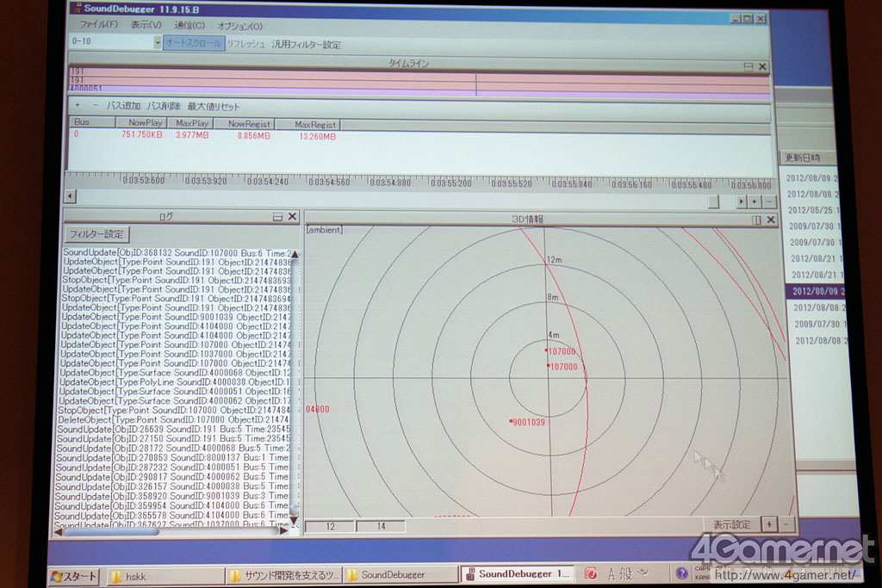The width and height of the screenshot is (882, 588).
Task: Open the 通信(C) menu
Action: coord(189,25)
